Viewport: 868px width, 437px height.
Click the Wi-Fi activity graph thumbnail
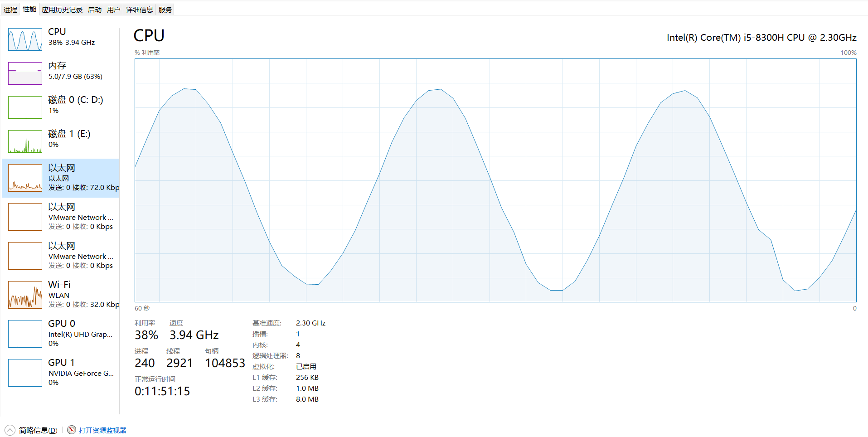25,295
